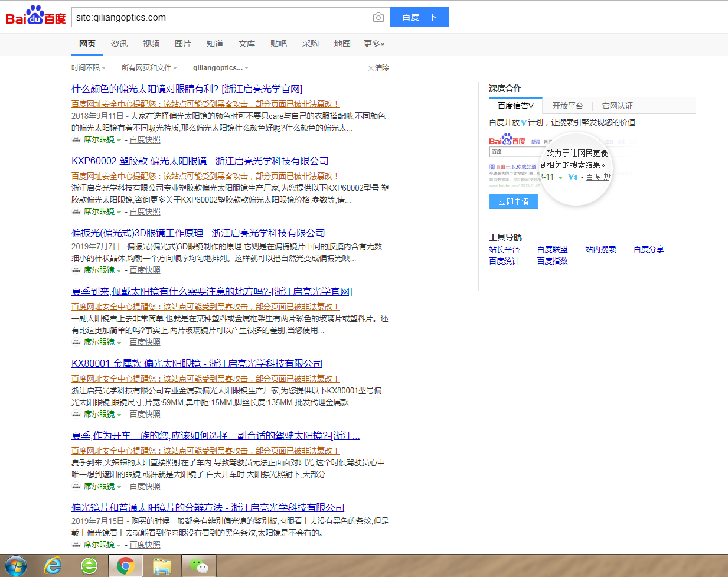Expand 席尔眼镜 arrow under the 什么颜色的偏光太阳镜 result

119,141
